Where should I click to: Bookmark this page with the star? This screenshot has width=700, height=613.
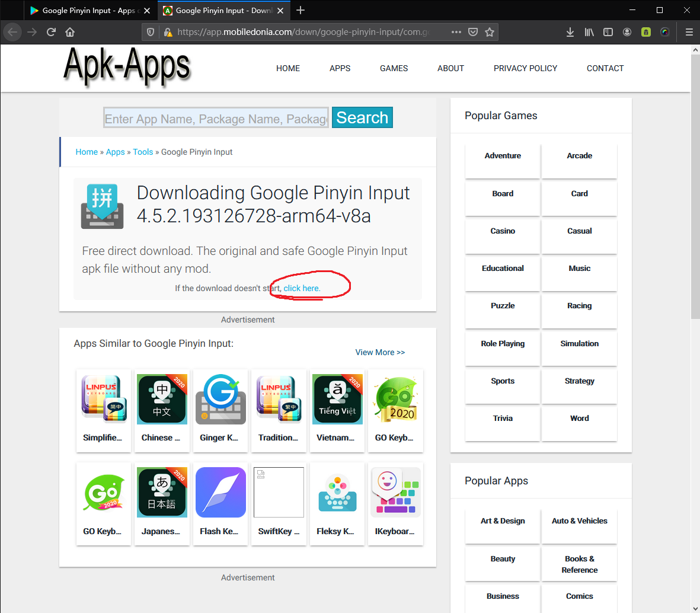click(489, 32)
